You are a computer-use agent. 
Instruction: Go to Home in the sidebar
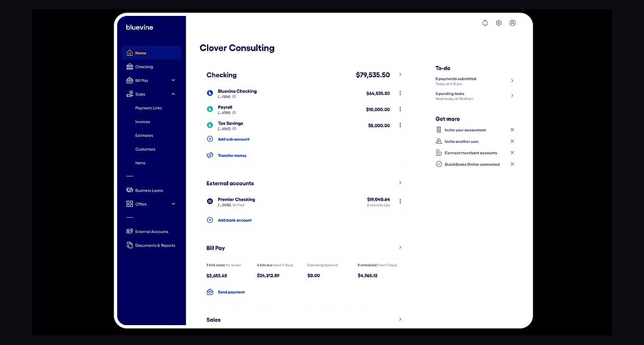(x=151, y=52)
